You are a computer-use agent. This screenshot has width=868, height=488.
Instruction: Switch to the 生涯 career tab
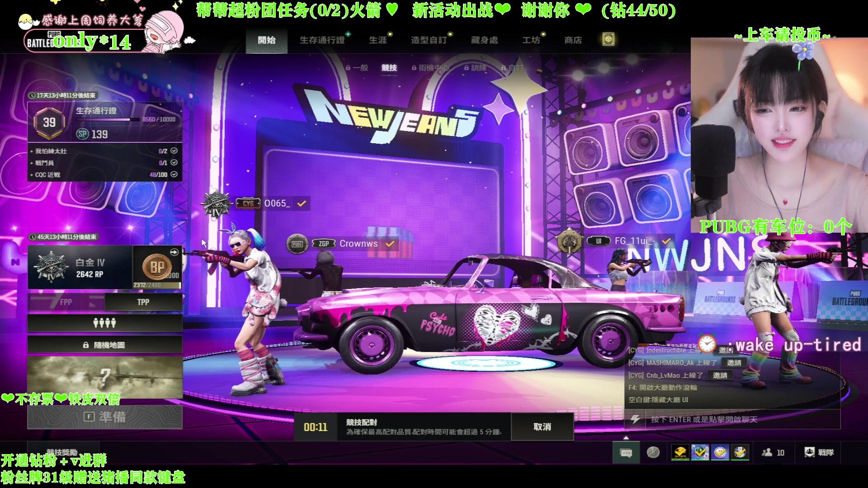[x=378, y=40]
